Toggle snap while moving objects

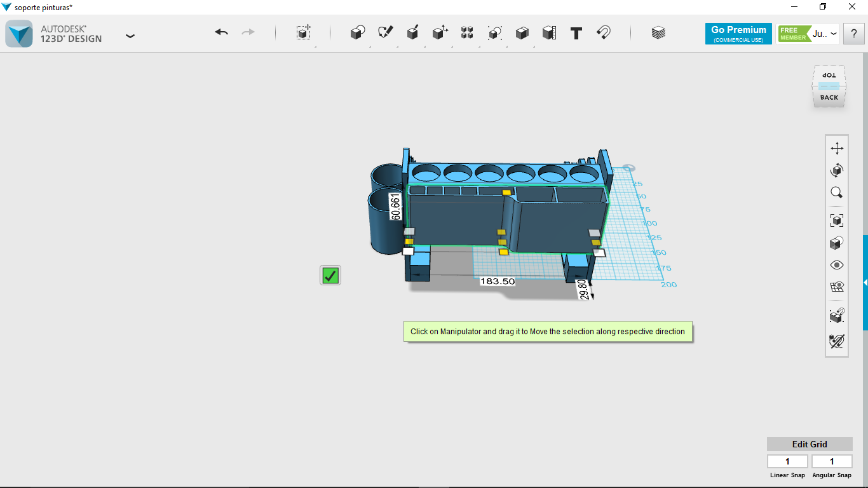pos(837,315)
